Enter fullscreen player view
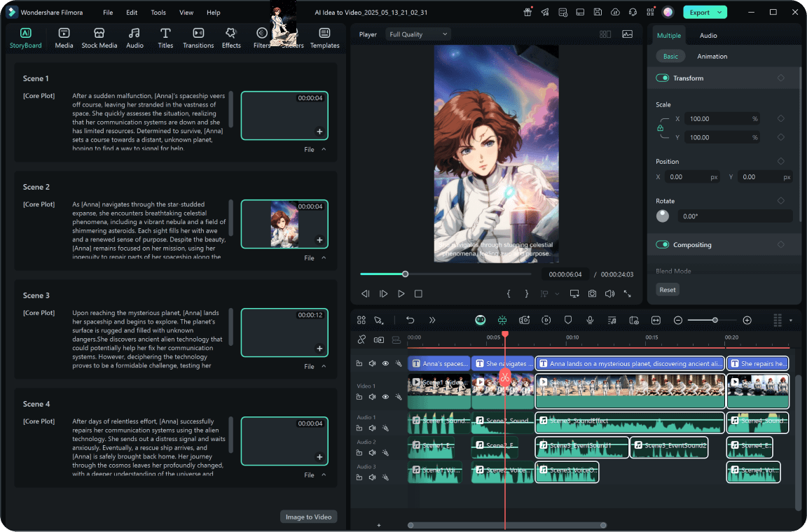 (x=628, y=294)
